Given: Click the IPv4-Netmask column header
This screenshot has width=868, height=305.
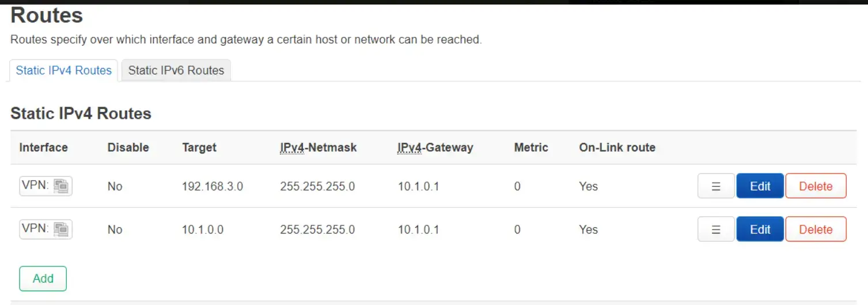Looking at the screenshot, I should tap(319, 148).
